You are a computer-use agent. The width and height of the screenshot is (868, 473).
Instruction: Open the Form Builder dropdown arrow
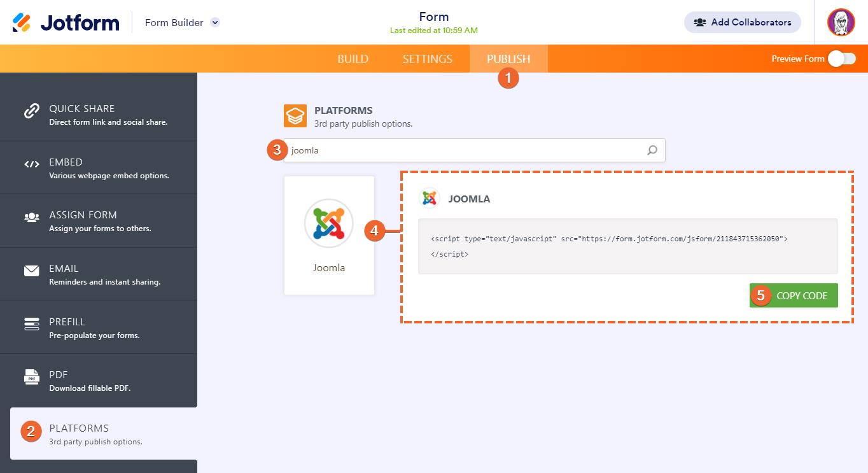pos(215,22)
